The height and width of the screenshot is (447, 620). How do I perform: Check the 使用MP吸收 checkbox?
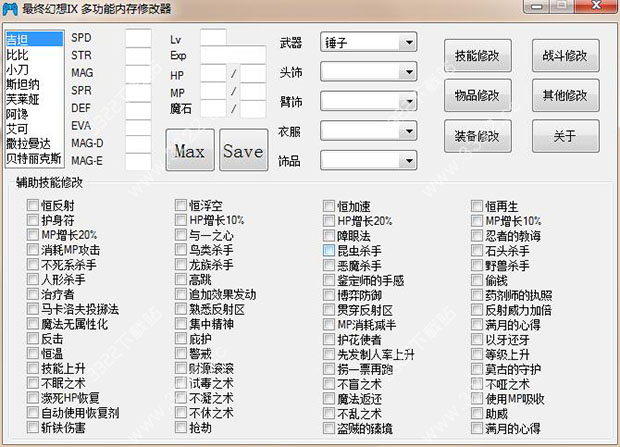click(477, 399)
